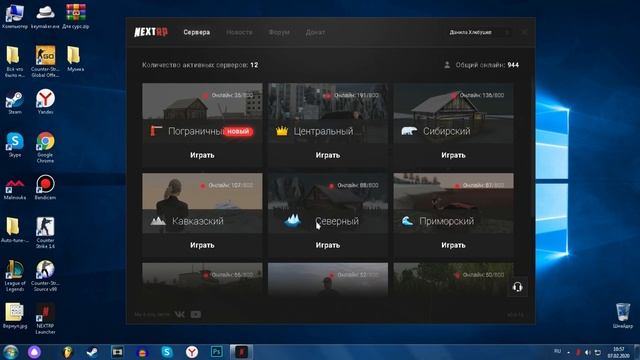Open Counter-Strike Global Offensive desktop shortcut
The width and height of the screenshot is (640, 360).
(45, 61)
